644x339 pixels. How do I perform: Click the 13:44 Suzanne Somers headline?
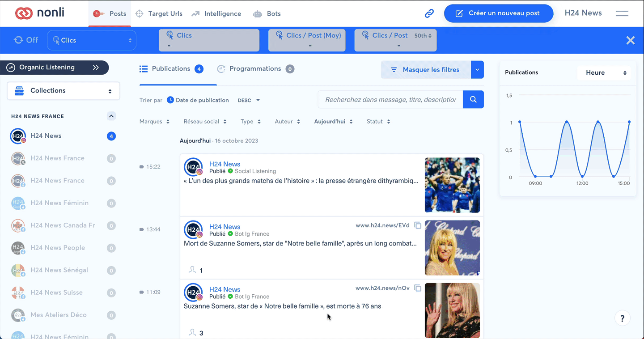[x=300, y=244]
